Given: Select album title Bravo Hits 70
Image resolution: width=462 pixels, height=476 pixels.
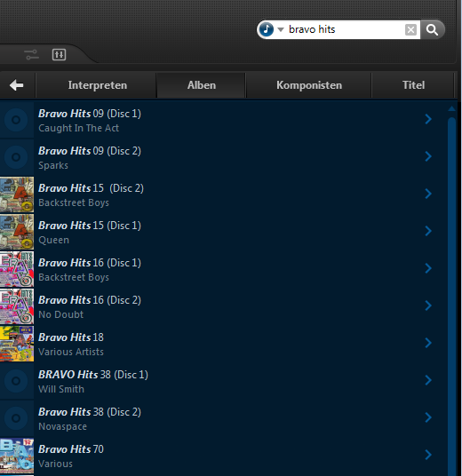Looking at the screenshot, I should pyautogui.click(x=71, y=449).
